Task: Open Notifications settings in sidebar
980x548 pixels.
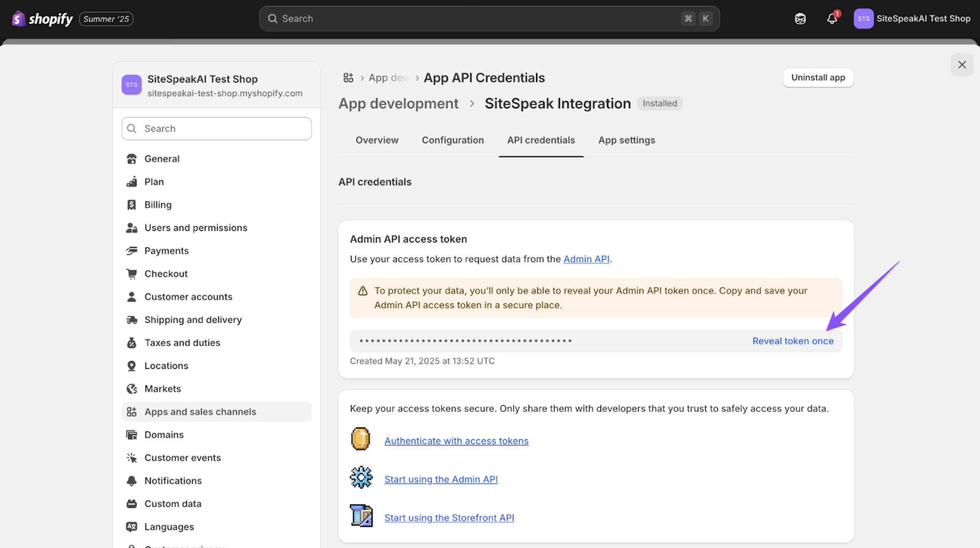Action: pyautogui.click(x=173, y=481)
